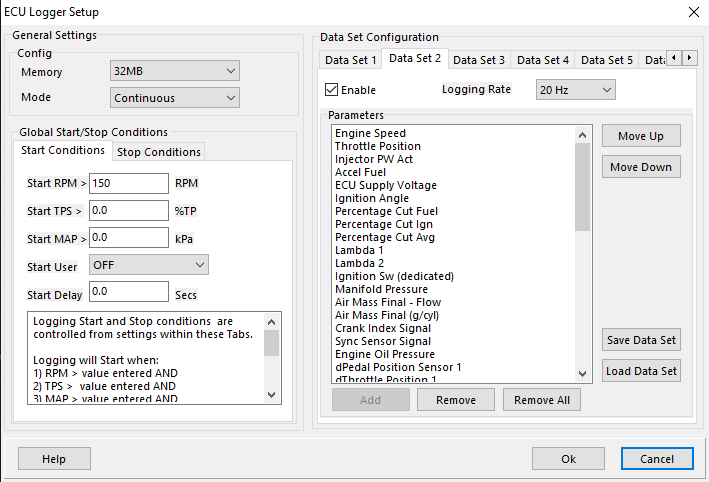The width and height of the screenshot is (709, 482).
Task: Click the parameters list scroll down arrow
Action: tap(582, 373)
